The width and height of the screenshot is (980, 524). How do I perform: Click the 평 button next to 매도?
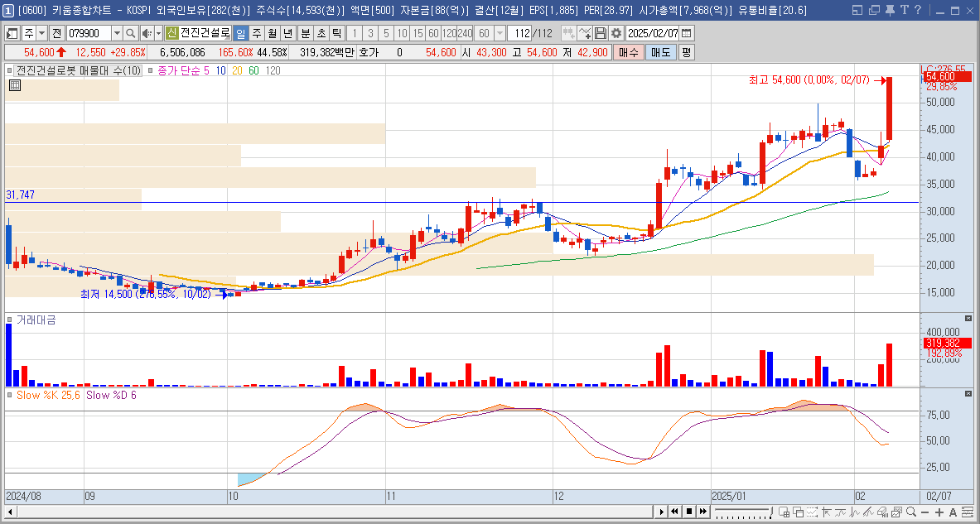click(686, 52)
